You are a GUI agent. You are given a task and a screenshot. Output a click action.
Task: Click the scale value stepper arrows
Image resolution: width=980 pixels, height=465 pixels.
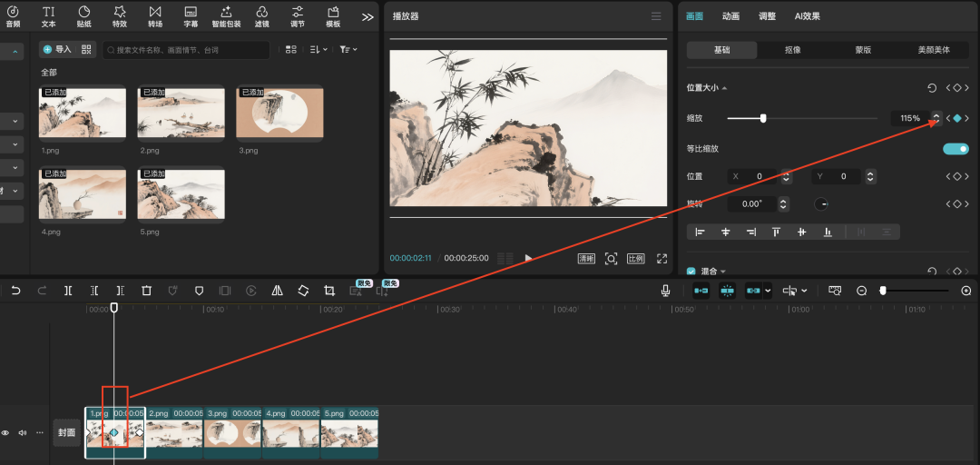coord(936,118)
